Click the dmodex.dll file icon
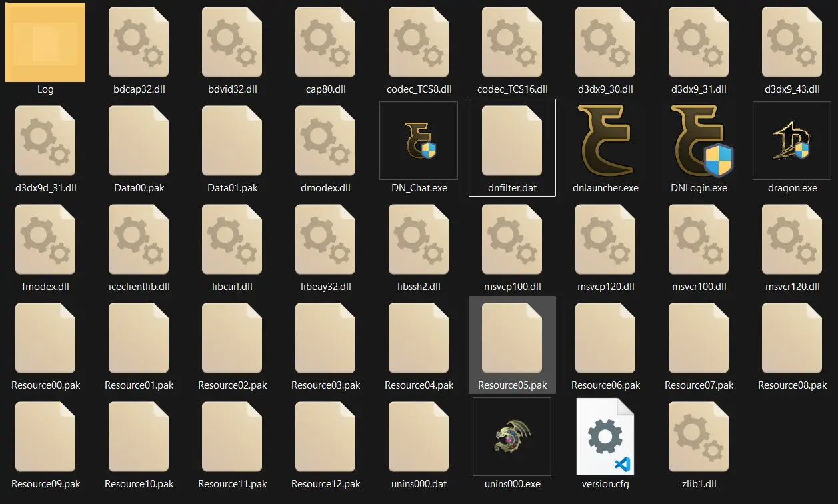Image resolution: width=838 pixels, height=504 pixels. pos(325,141)
